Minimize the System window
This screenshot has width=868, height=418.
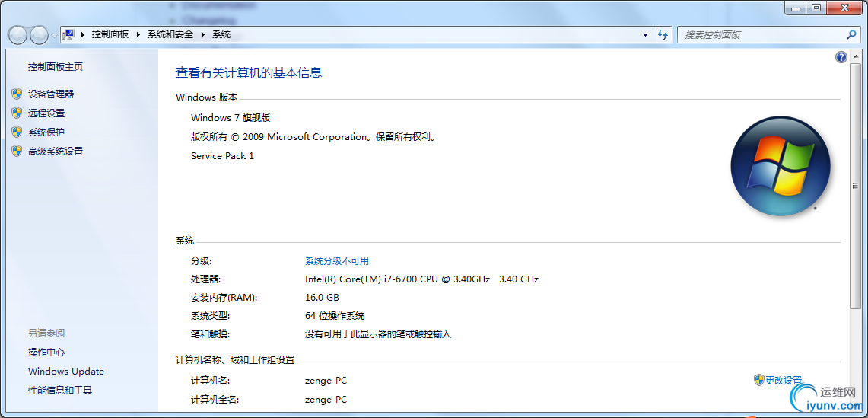796,8
